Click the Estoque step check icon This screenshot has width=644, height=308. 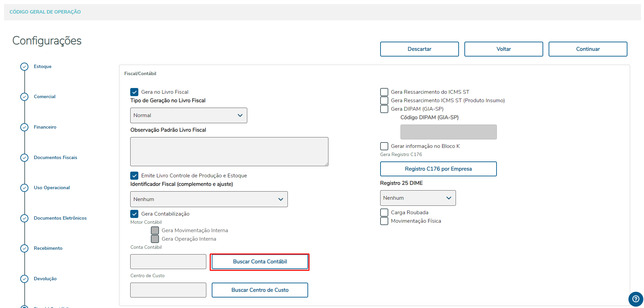(x=24, y=67)
